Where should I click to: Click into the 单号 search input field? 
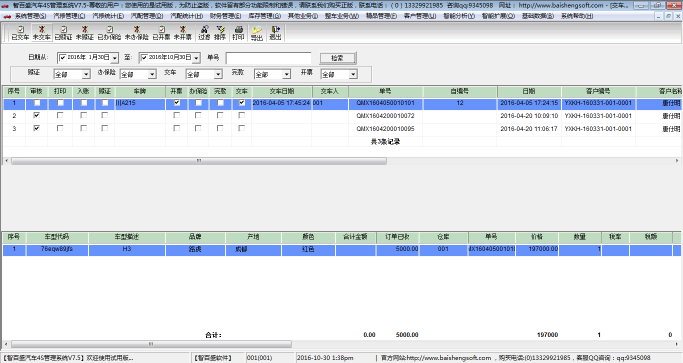coord(269,58)
